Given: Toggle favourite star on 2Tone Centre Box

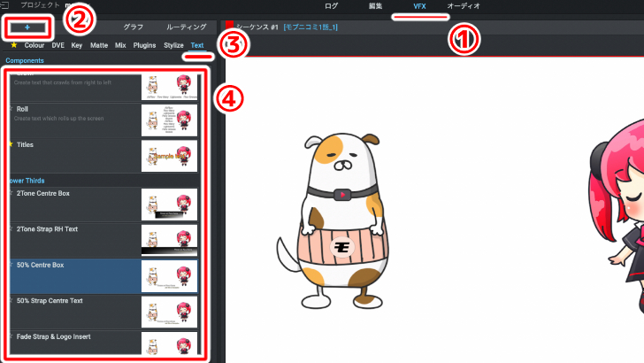Looking at the screenshot, I should click(11, 193).
